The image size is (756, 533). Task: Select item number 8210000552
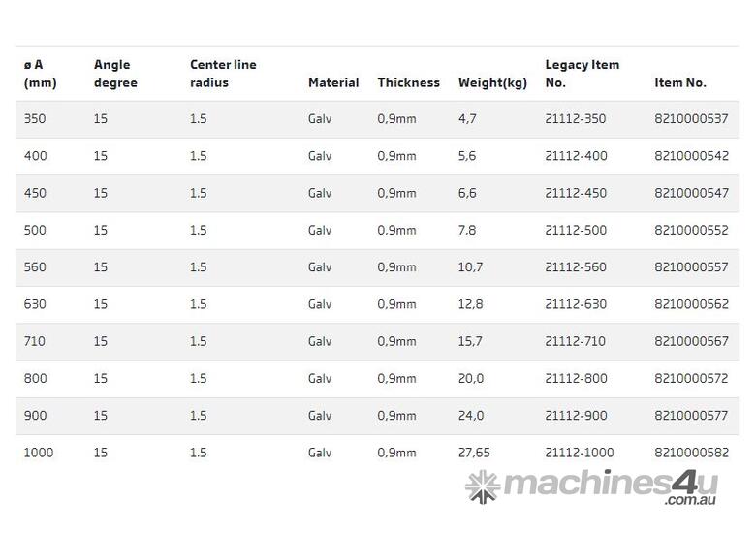[x=691, y=231]
